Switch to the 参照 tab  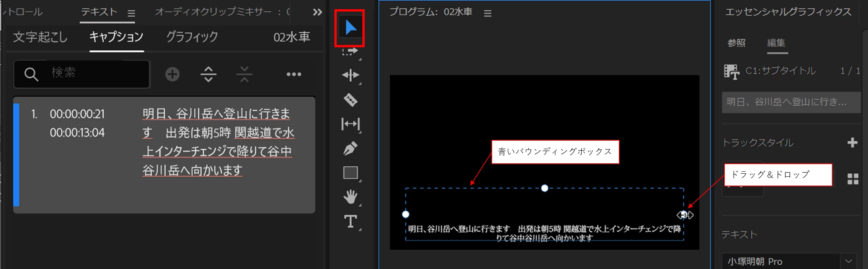(736, 43)
